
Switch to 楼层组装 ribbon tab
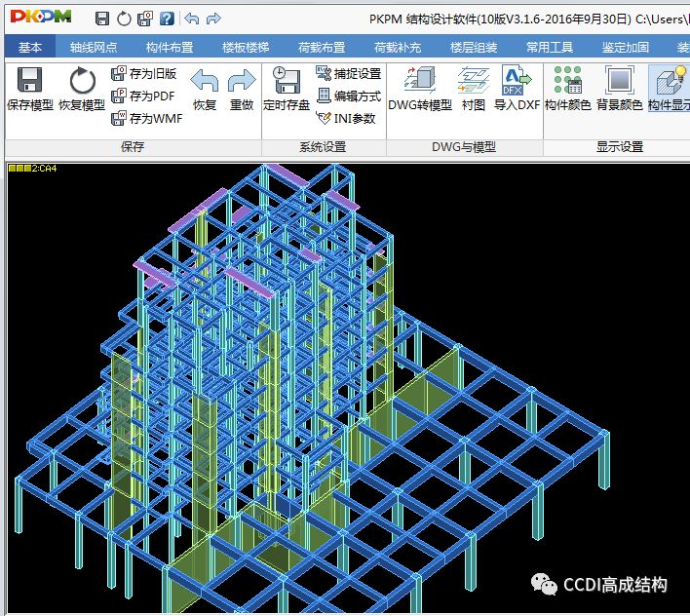click(x=474, y=47)
